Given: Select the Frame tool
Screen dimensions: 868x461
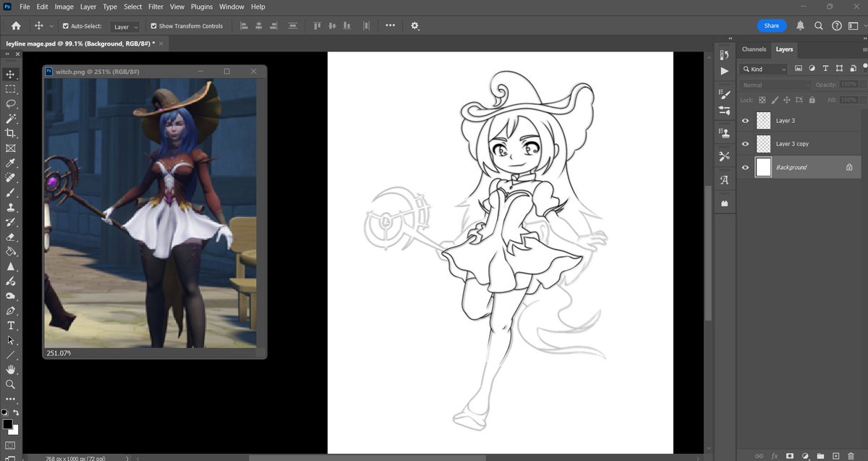Looking at the screenshot, I should (10, 148).
